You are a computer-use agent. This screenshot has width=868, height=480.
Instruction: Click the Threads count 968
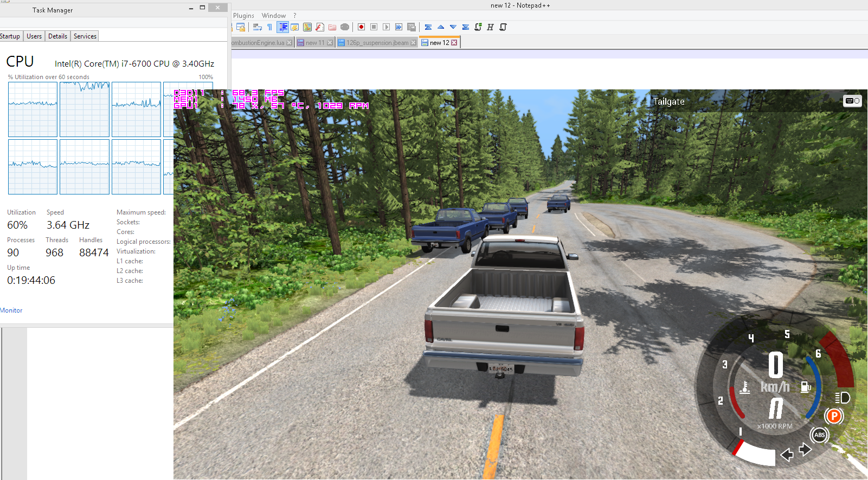coord(54,252)
